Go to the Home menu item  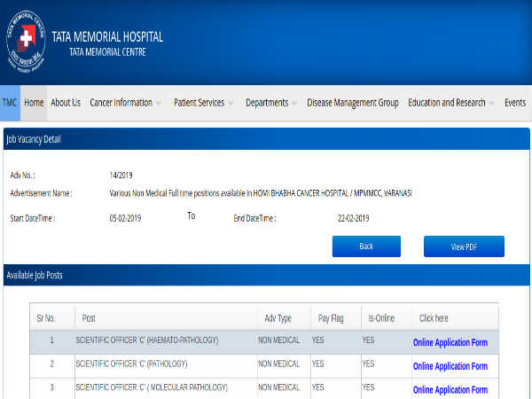pos(34,103)
